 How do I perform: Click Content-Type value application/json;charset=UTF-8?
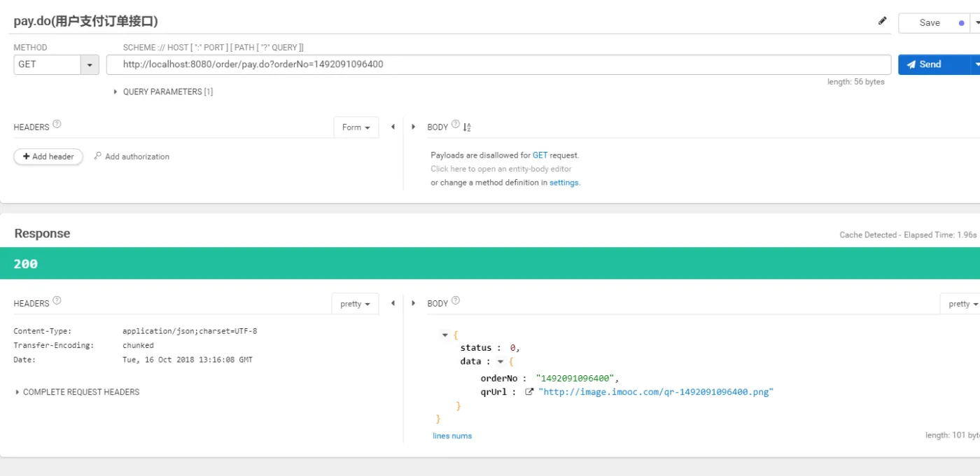190,331
